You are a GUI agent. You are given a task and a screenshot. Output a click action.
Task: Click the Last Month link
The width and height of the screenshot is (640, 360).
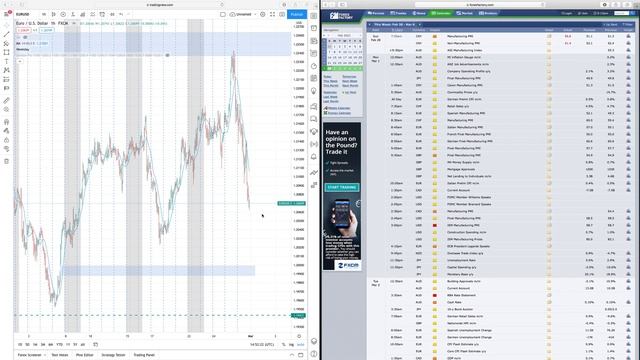[x=331, y=101]
